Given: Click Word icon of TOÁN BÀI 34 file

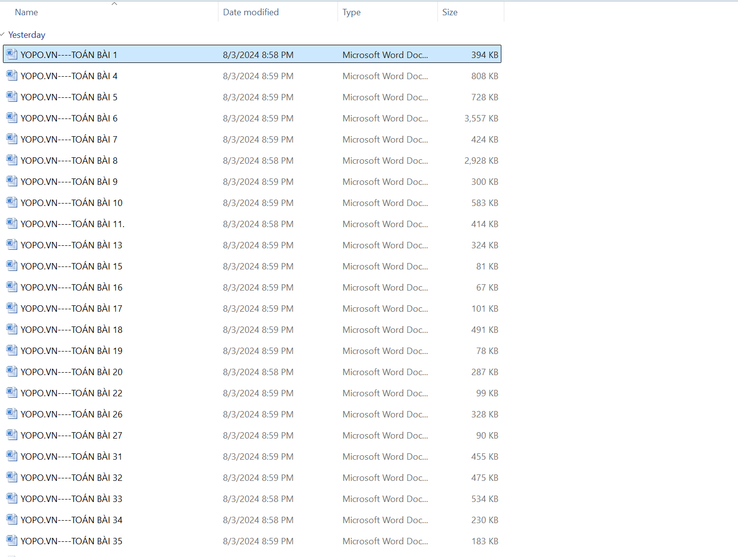Looking at the screenshot, I should pyautogui.click(x=12, y=519).
